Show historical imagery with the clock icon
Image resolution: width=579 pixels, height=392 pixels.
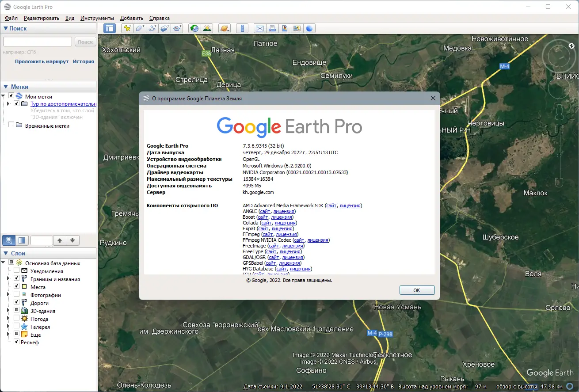(x=194, y=28)
